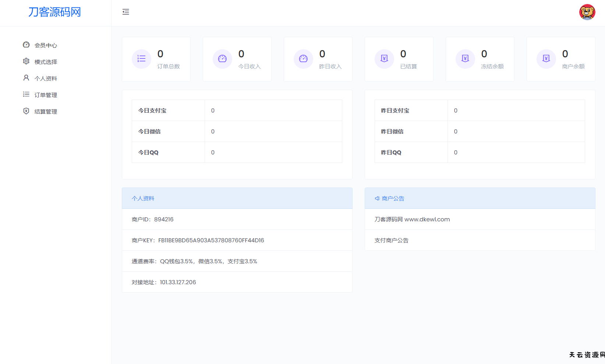605x364 pixels.
Task: Click the 今日收入 gauge icon
Action: (222, 59)
